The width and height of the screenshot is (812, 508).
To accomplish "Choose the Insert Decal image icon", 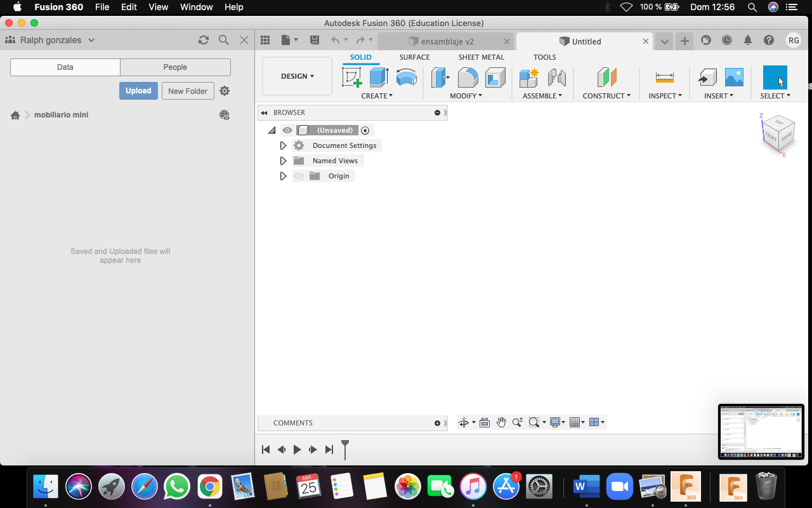I will tap(734, 77).
